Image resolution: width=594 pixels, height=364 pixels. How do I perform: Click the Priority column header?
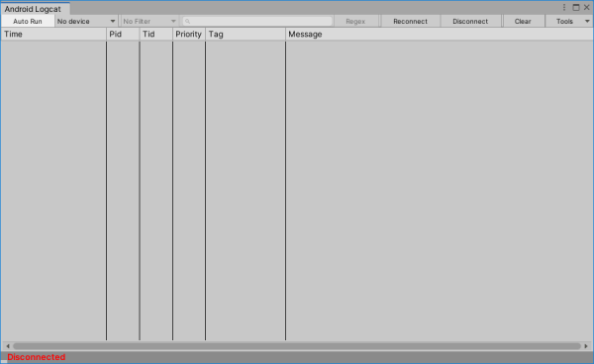[x=189, y=34]
